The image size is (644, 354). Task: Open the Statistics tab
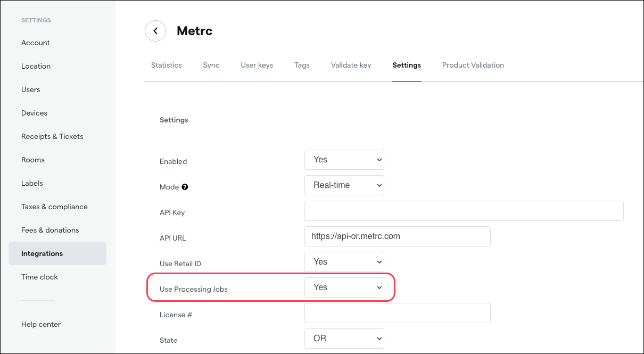[167, 65]
